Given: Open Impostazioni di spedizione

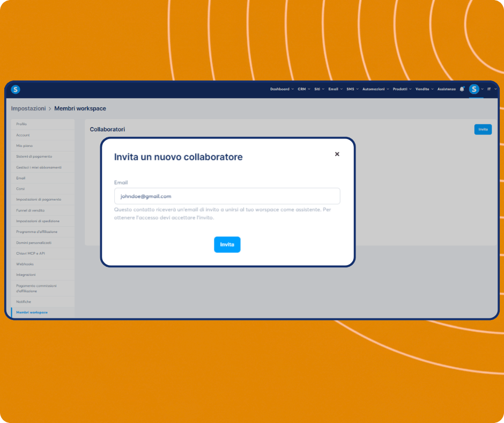Looking at the screenshot, I should point(43,221).
